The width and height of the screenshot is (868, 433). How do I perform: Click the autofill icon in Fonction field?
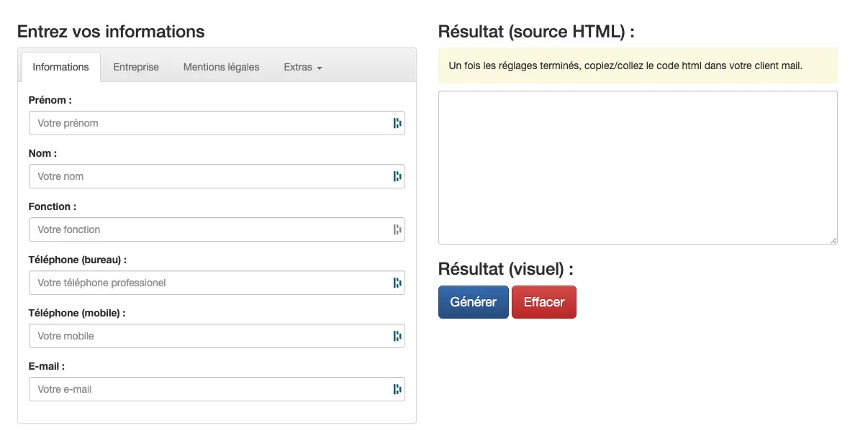coord(397,229)
